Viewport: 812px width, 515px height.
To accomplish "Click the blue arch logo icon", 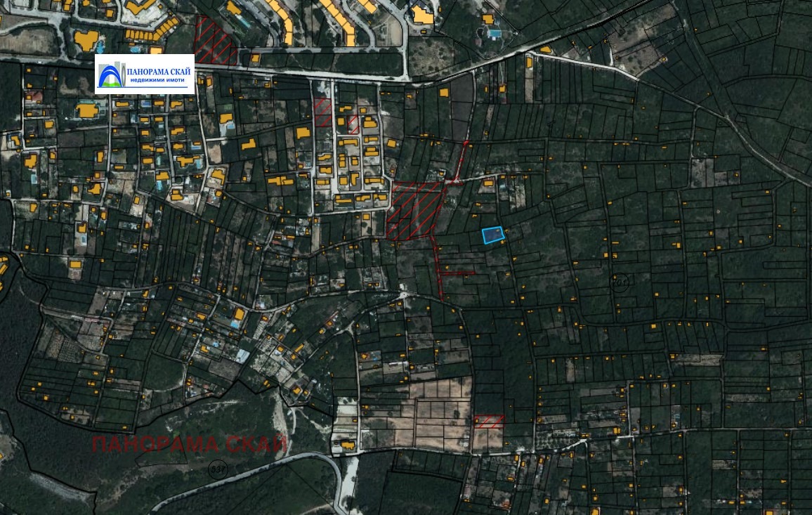I will point(111,76).
